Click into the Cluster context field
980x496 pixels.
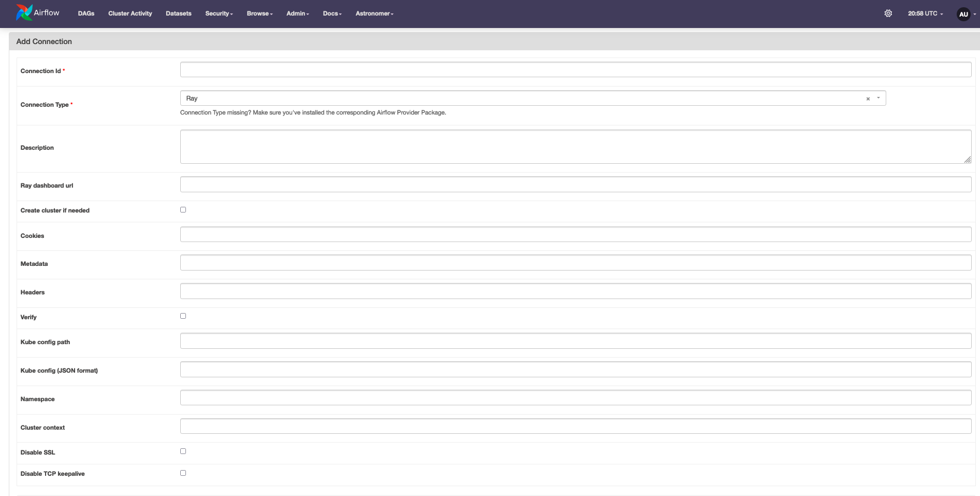point(575,426)
